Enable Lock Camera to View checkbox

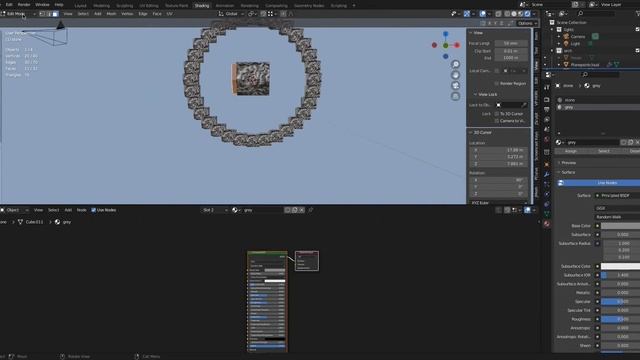tap(497, 121)
